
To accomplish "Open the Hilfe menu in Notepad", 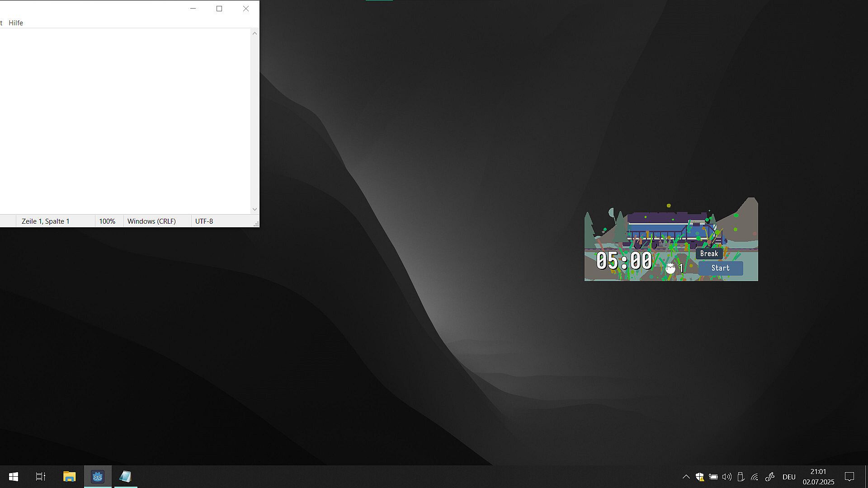I will (x=16, y=23).
